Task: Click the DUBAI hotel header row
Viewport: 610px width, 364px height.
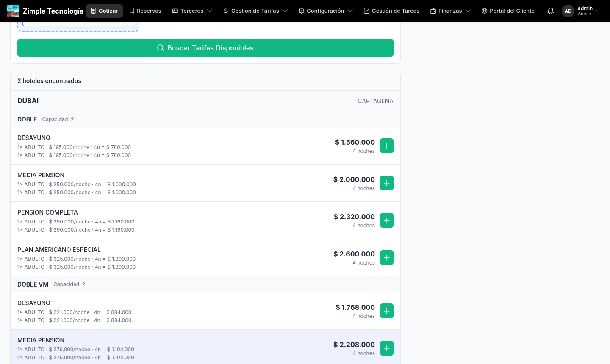Action: (x=205, y=101)
